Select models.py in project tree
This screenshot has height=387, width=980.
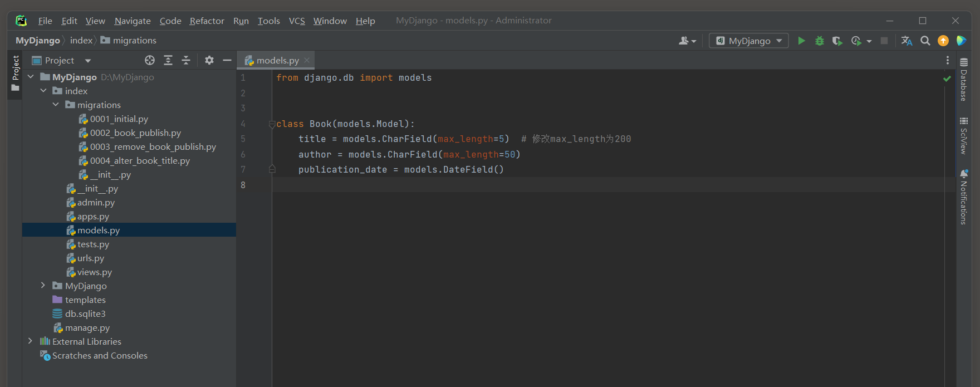point(99,230)
